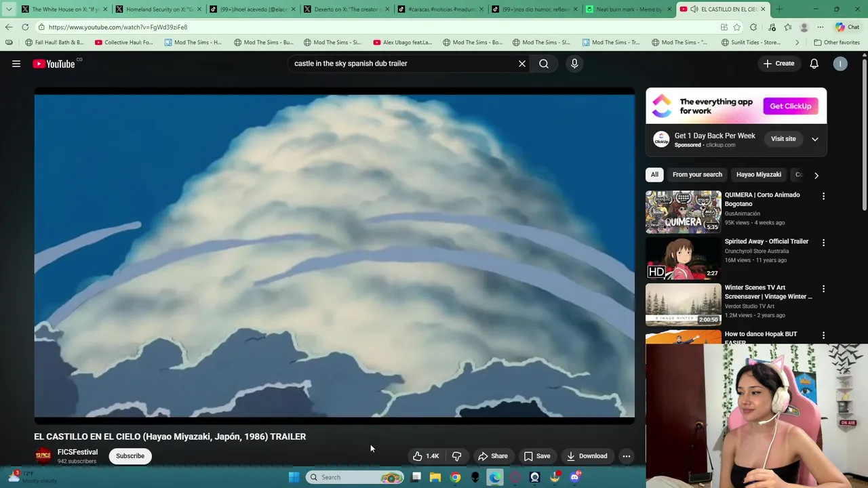Show more filter chips with right arrow
Screen dimensions: 868x488
pos(816,175)
